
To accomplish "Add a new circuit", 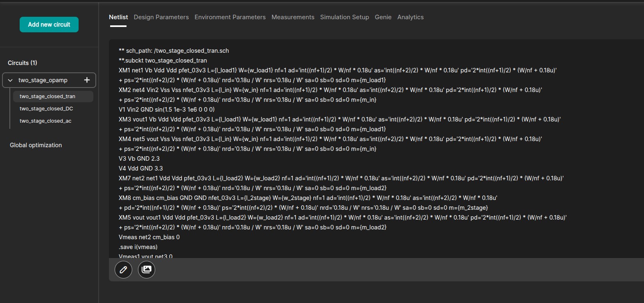I will 49,25.
